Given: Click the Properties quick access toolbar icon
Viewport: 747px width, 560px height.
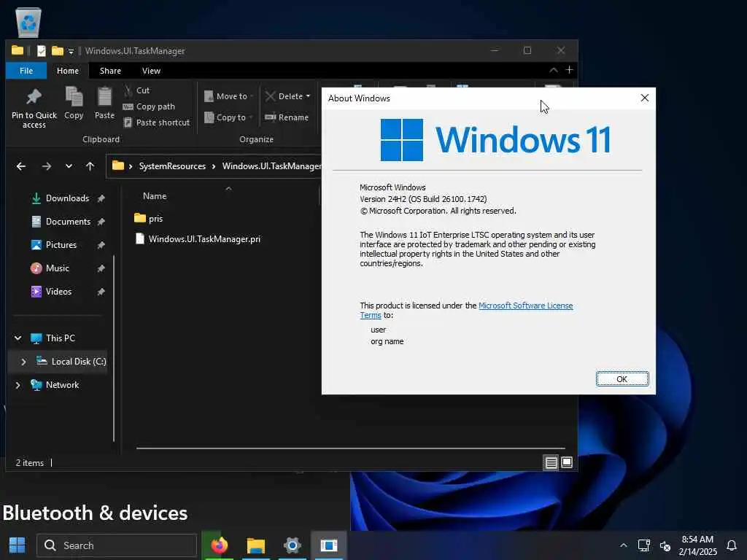Looking at the screenshot, I should click(42, 50).
